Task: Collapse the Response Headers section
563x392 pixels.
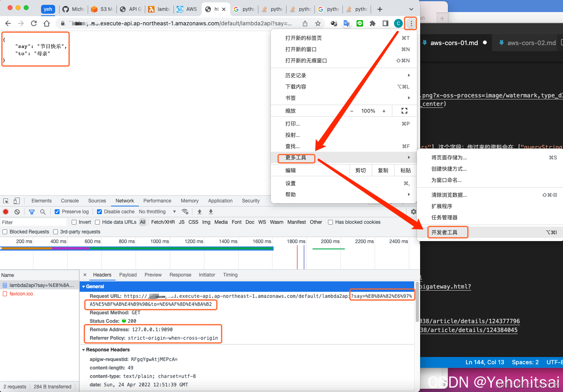Action: [x=84, y=350]
